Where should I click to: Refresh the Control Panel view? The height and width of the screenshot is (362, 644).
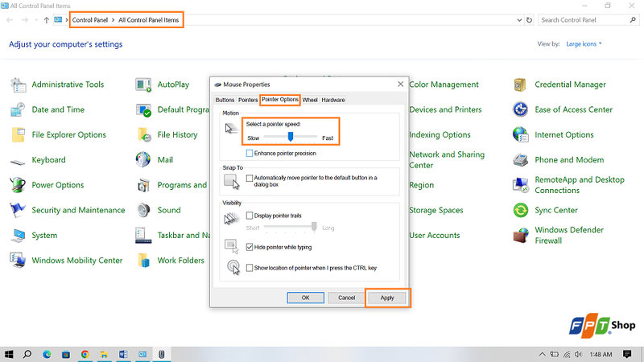coord(530,20)
